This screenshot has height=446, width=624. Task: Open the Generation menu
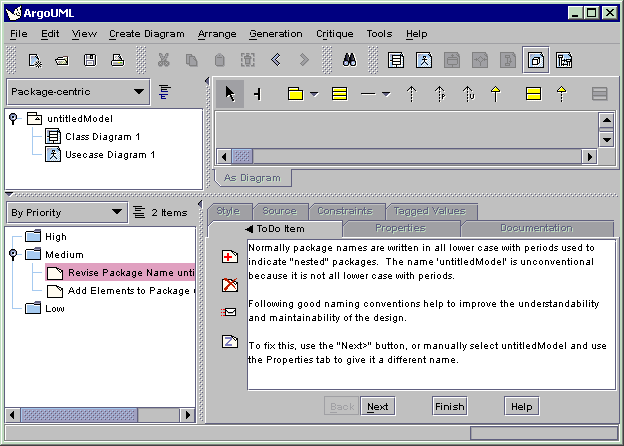[276, 34]
